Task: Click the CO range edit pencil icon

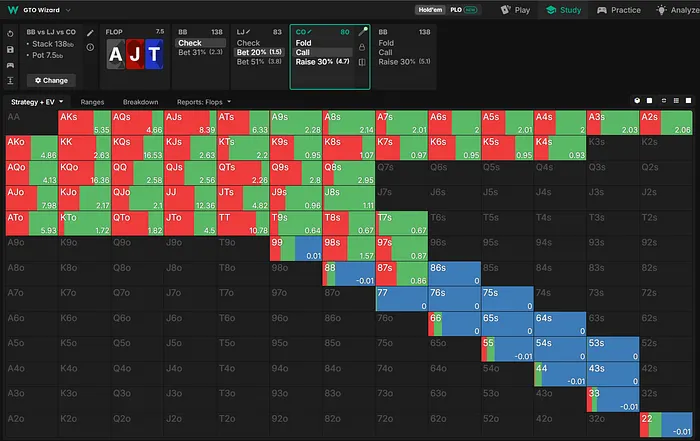Action: point(362,32)
